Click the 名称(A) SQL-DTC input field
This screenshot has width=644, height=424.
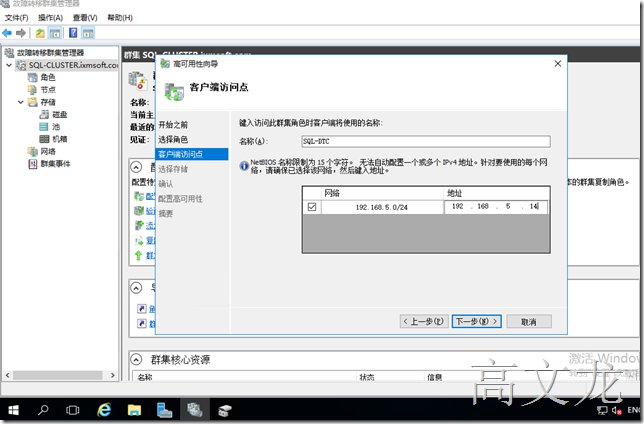(426, 141)
